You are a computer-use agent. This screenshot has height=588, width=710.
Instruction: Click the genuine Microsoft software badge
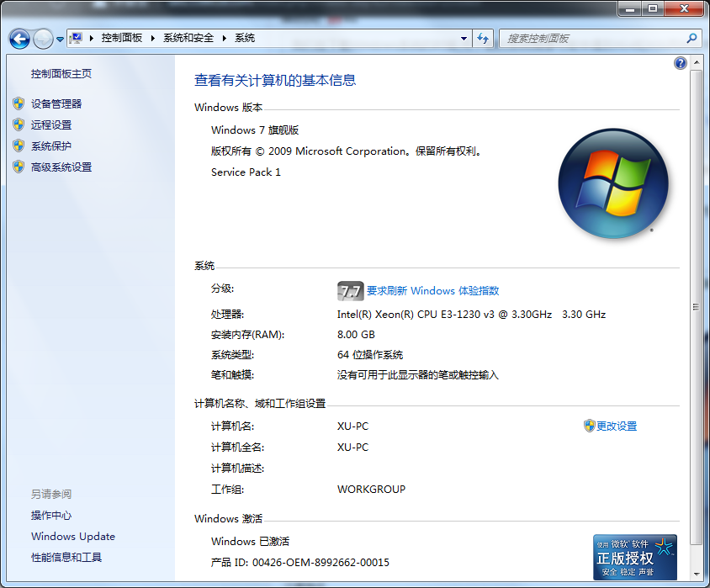(x=635, y=555)
